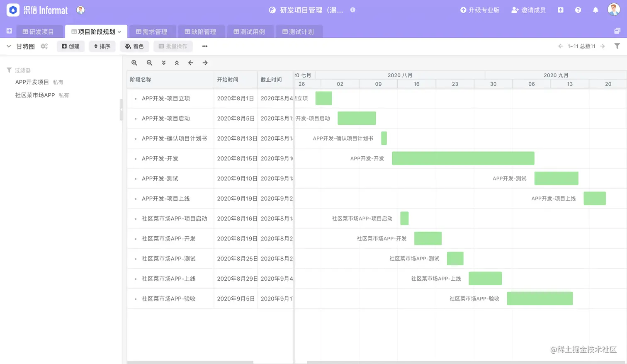Click the APP开发-测试 Gantt bar
Viewport: 627px width, 364px height.
pos(557,178)
